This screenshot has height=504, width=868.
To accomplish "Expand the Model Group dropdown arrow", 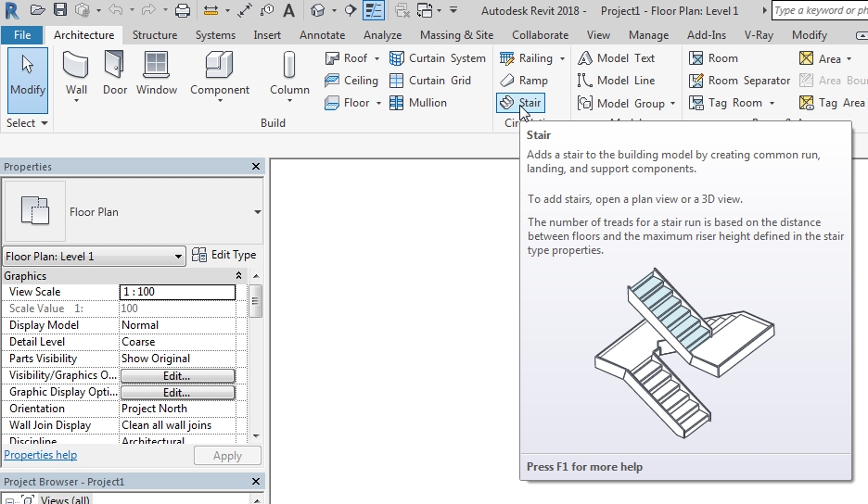I will coord(672,104).
